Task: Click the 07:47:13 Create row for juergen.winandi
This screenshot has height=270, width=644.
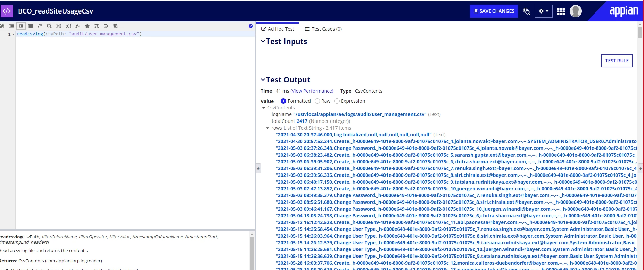Action: tap(456, 189)
